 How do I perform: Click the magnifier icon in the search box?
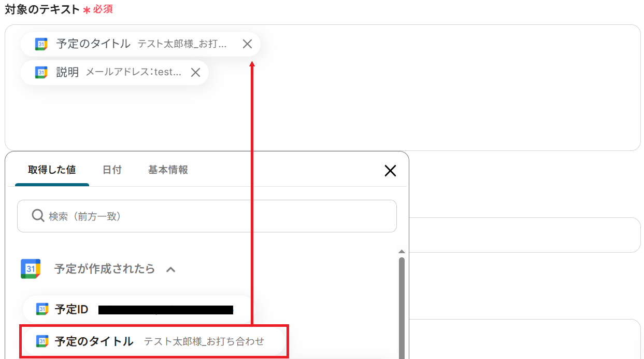38,216
